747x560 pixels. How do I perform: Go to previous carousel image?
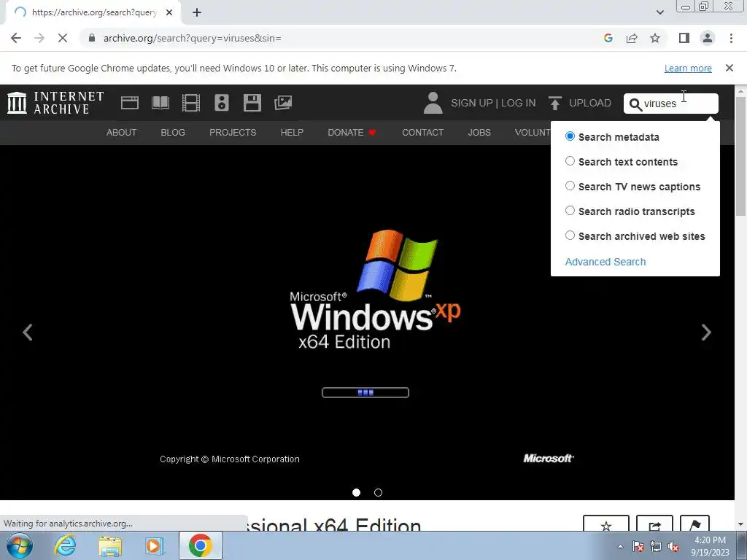click(28, 332)
